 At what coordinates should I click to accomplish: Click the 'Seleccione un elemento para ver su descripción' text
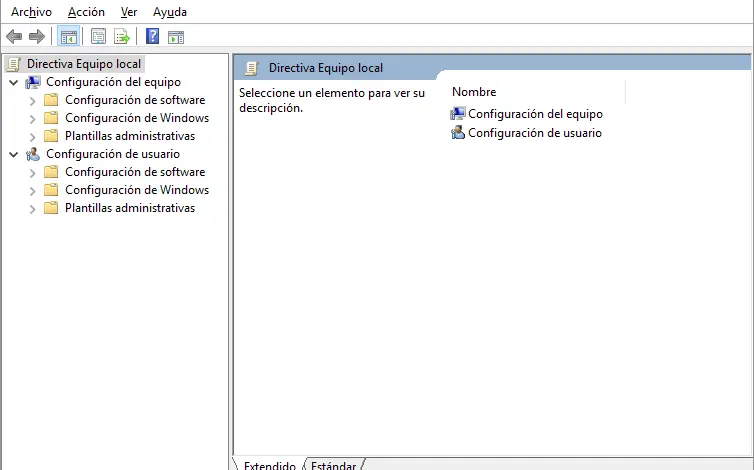[332, 101]
